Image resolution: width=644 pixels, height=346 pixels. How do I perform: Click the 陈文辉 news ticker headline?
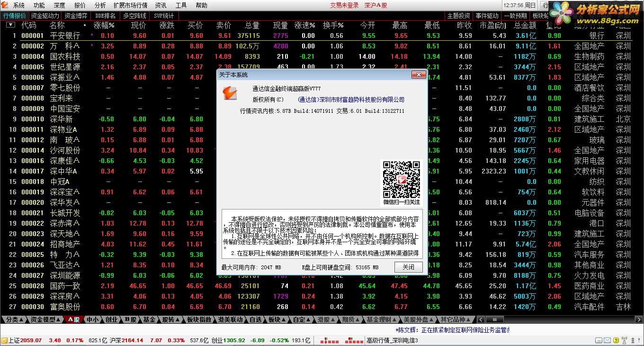[452, 330]
